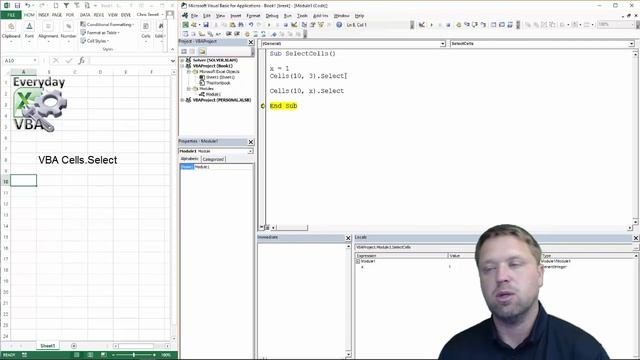Open the SelectCells procedure dropdown
The height and width of the screenshot is (360, 640).
631,44
